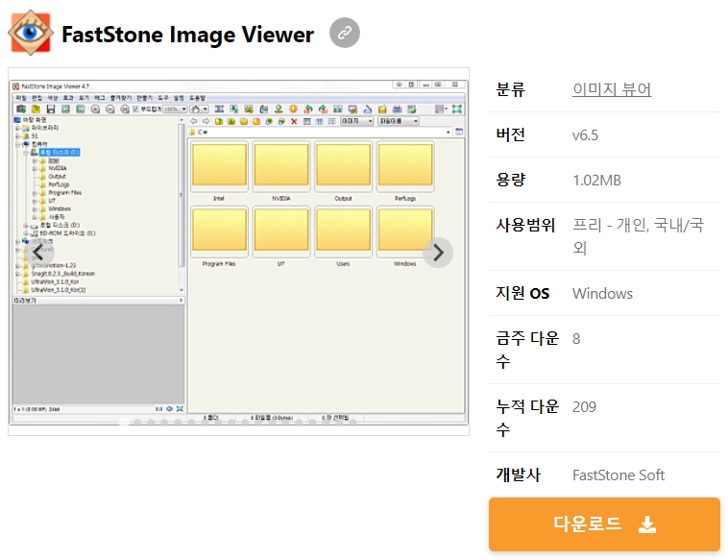
Task: Select the NVIDIA folder thumbnail
Action: tap(280, 166)
